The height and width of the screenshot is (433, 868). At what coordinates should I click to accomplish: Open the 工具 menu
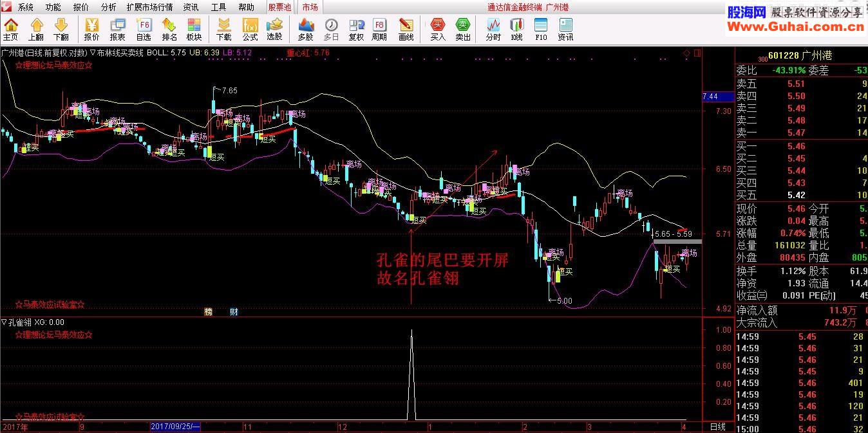click(219, 7)
